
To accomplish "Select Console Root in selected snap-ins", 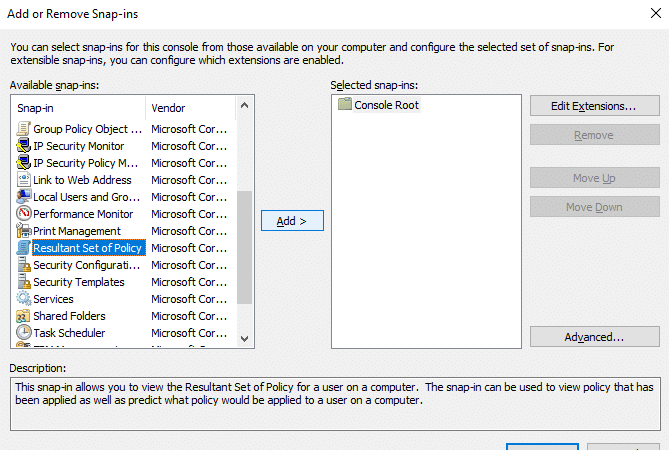I will [x=387, y=105].
